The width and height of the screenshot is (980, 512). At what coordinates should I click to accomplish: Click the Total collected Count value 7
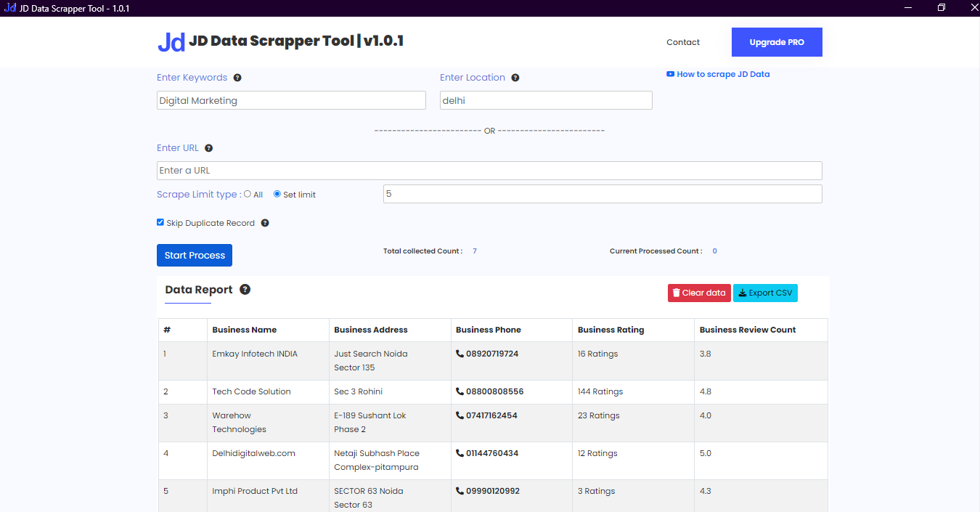(x=475, y=251)
